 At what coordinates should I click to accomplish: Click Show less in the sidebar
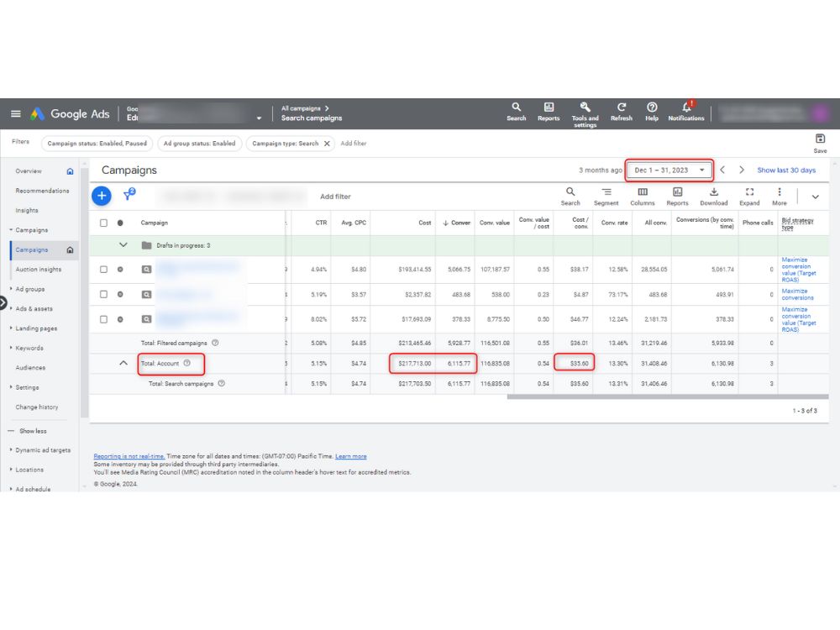point(33,431)
